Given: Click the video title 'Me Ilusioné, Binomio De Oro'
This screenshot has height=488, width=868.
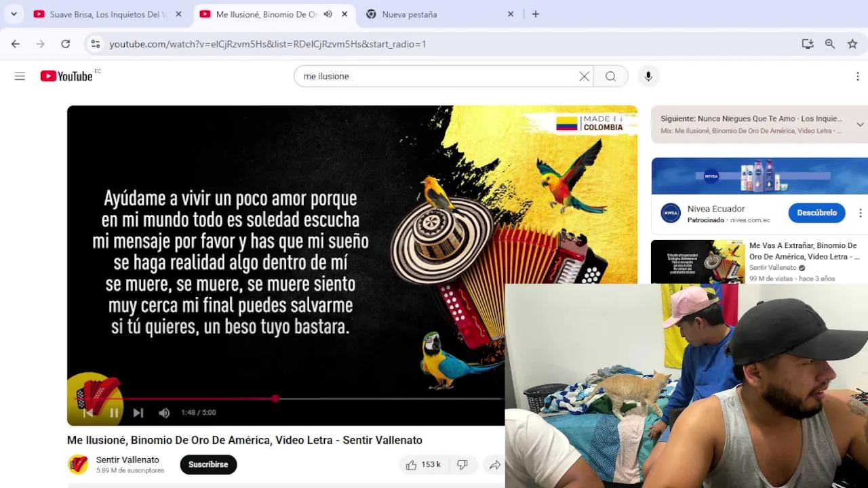Looking at the screenshot, I should (x=245, y=440).
